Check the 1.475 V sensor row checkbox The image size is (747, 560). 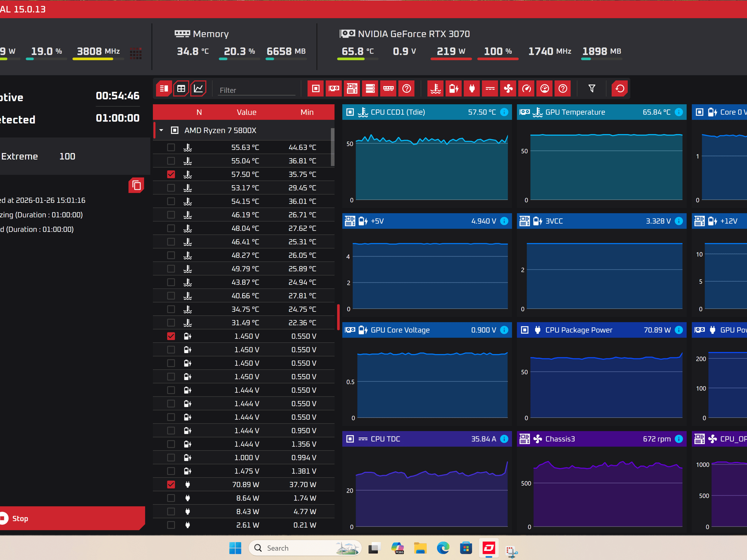click(x=171, y=471)
